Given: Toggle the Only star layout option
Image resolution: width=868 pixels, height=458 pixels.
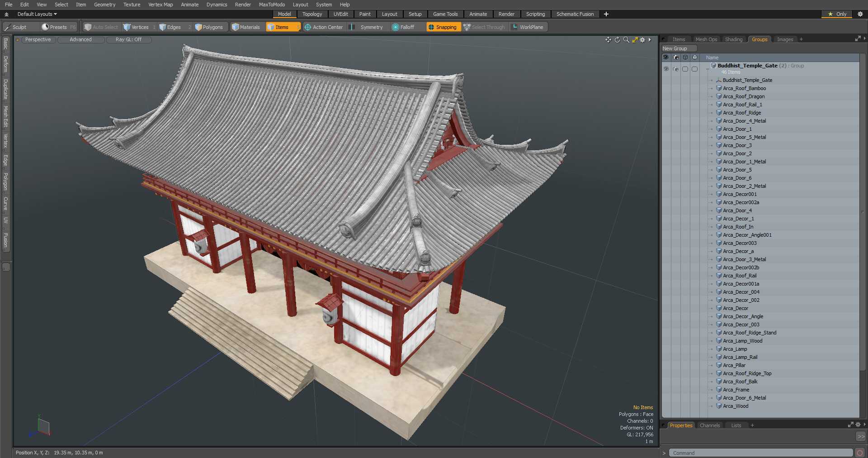Looking at the screenshot, I should point(837,14).
